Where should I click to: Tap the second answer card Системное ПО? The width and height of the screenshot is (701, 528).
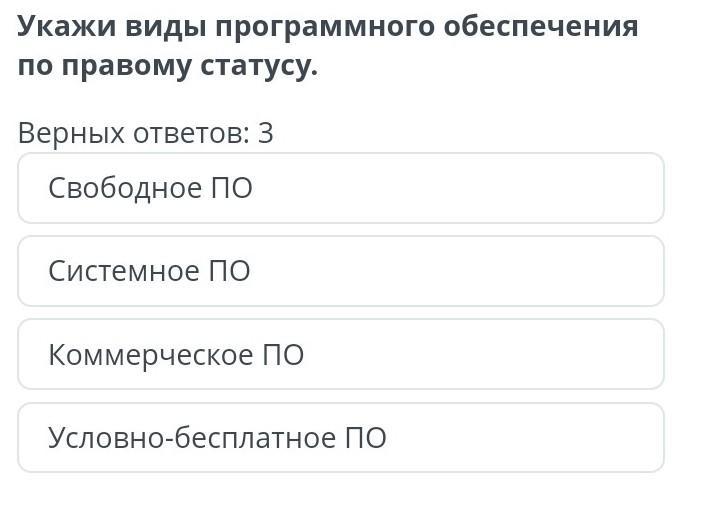(x=341, y=271)
